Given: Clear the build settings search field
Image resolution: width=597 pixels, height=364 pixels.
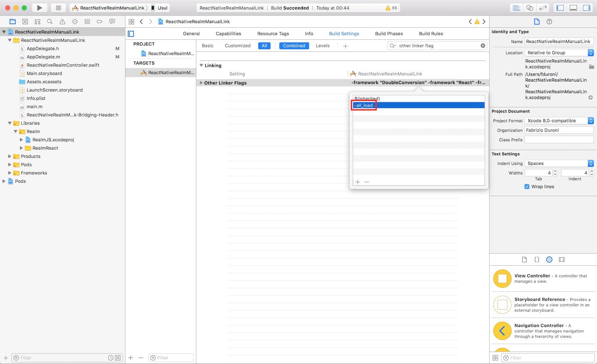Looking at the screenshot, I should click(x=483, y=46).
